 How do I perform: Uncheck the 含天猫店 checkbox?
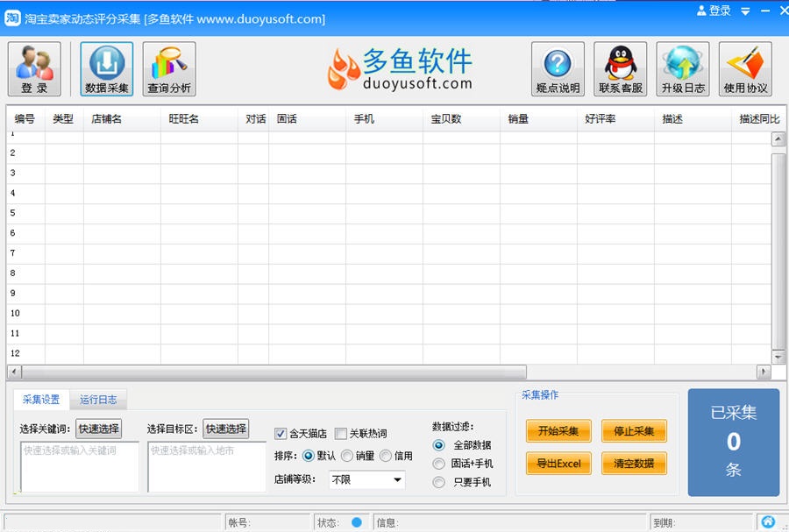coord(281,434)
